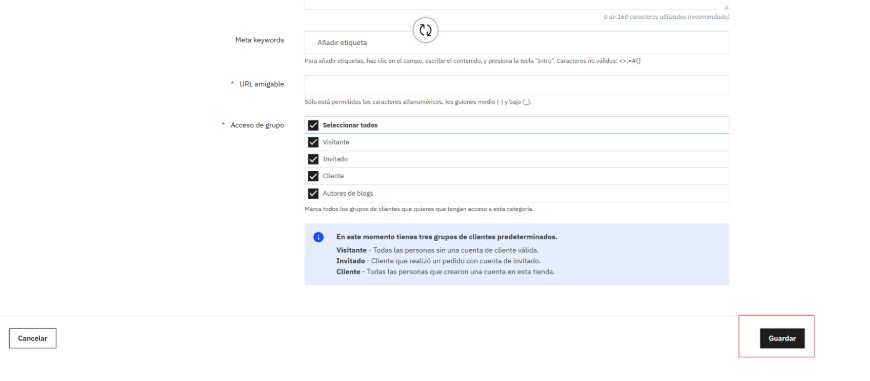The height and width of the screenshot is (381, 870).
Task: Click the Acceso de grupo label
Action: point(257,125)
